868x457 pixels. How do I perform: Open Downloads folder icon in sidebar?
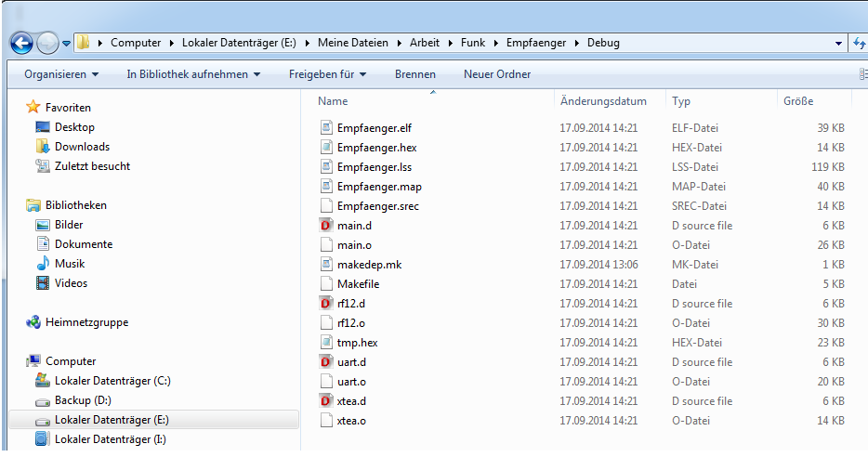tap(43, 146)
